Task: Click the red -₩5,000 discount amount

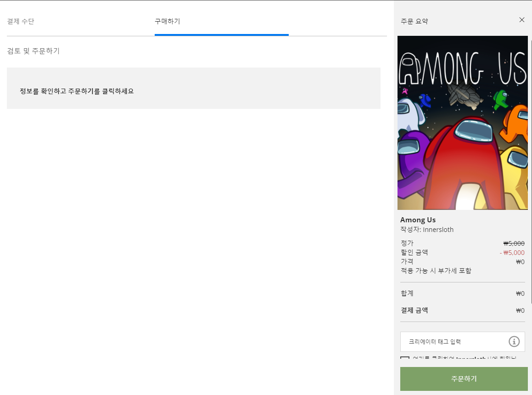Action: (512, 253)
